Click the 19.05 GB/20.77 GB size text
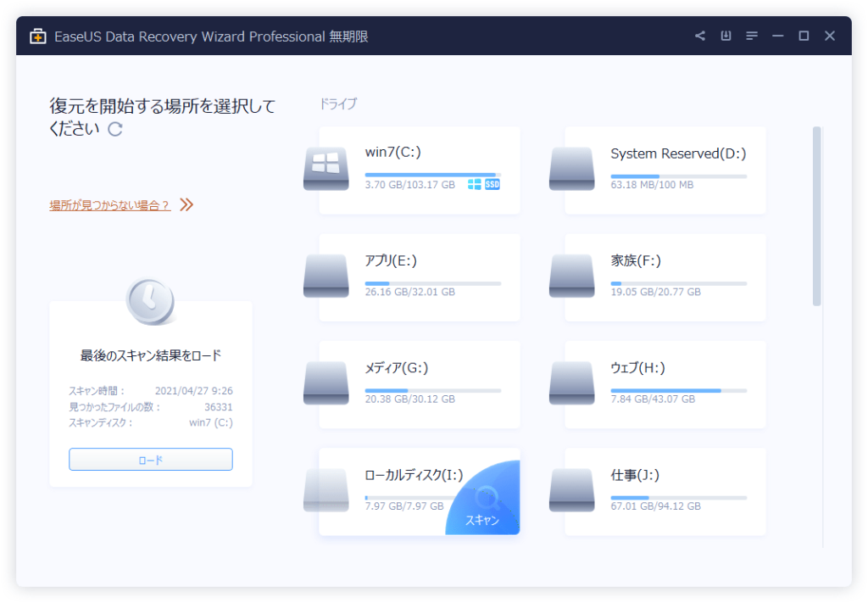 tap(655, 292)
